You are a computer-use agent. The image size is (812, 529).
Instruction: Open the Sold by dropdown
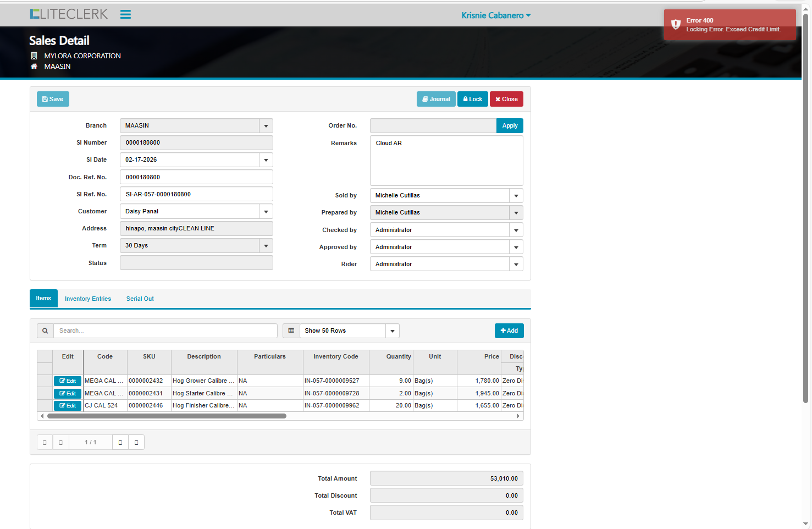[516, 196]
